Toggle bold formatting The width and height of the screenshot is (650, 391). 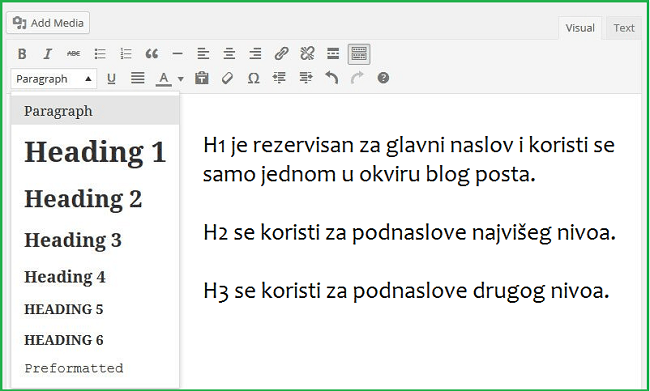[22, 53]
